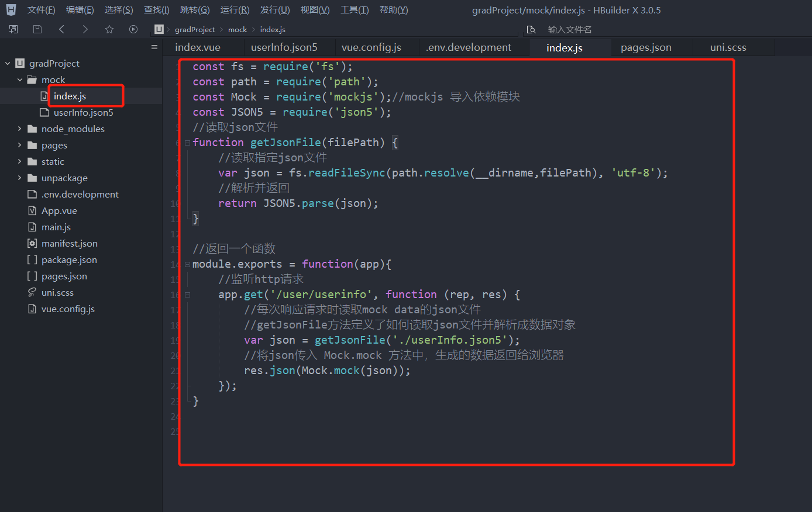Open .env.development in the project tree

pyautogui.click(x=81, y=194)
